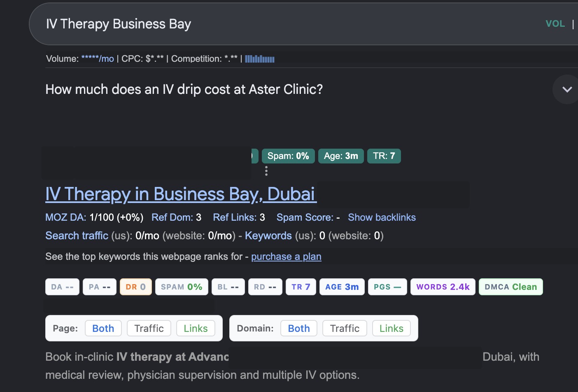Click the VOL toggle in the search bar
578x392 pixels.
555,24
